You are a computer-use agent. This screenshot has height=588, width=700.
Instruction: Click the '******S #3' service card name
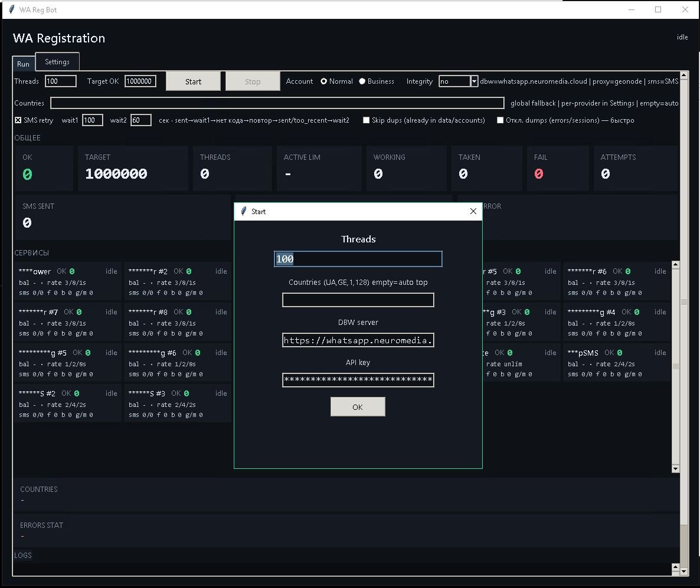tap(147, 393)
